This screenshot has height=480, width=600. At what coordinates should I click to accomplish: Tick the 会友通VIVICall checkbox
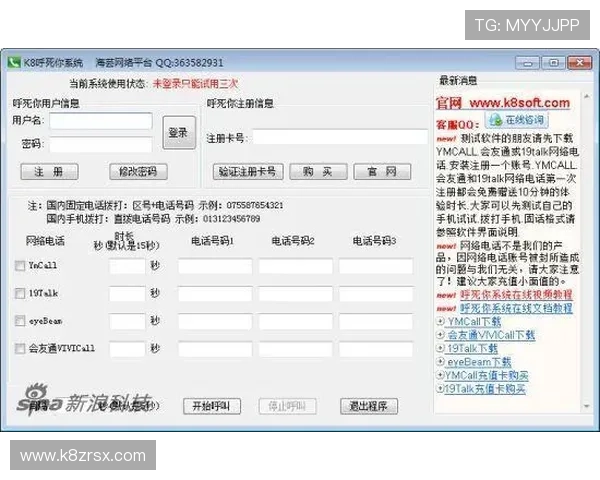point(20,348)
